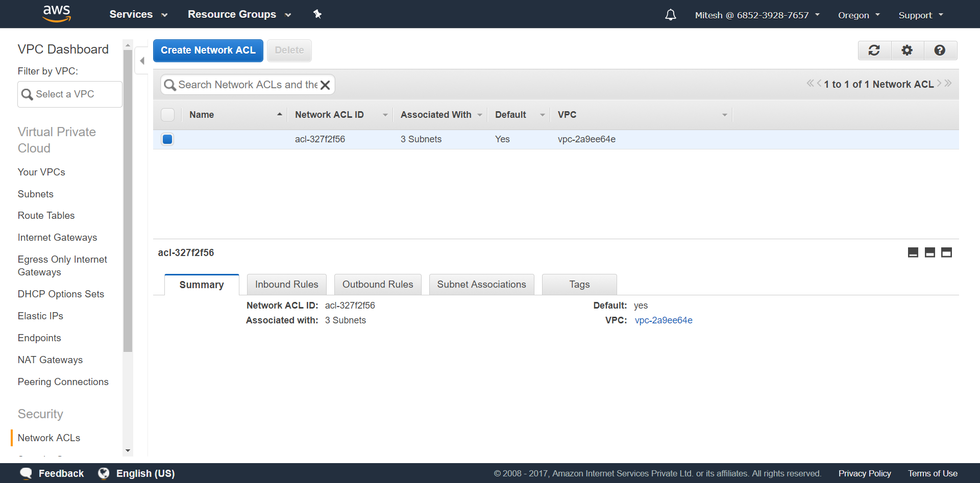The image size is (980, 483).
Task: Go to last page of results
Action: 948,83
